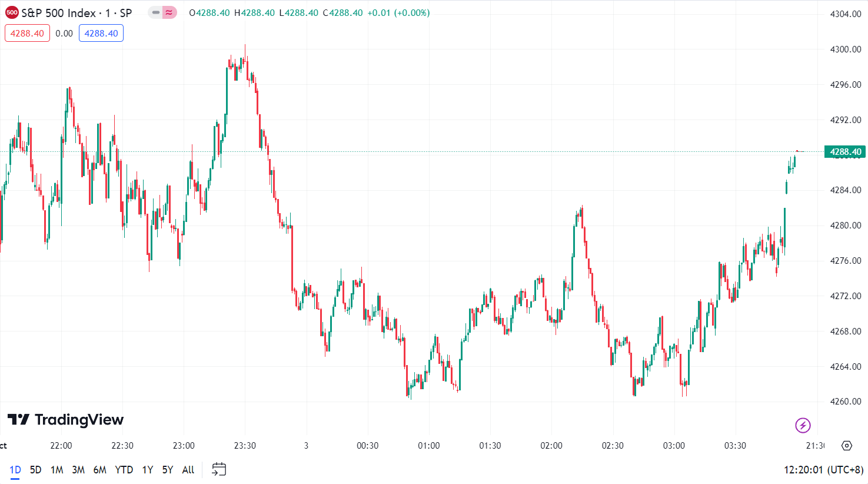This screenshot has width=868, height=484.
Task: Open timezone menu 12:20:01 (UTC+8)
Action: [823, 470]
